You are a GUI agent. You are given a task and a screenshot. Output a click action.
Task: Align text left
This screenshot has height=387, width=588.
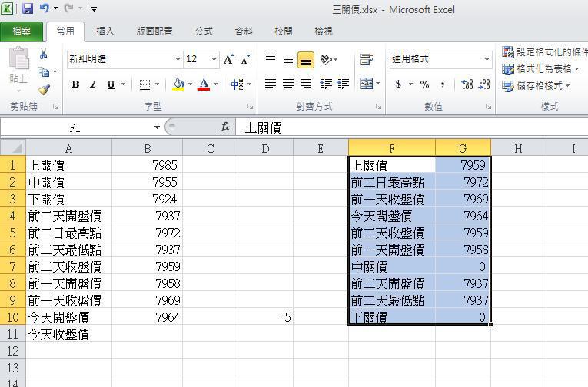coord(271,84)
